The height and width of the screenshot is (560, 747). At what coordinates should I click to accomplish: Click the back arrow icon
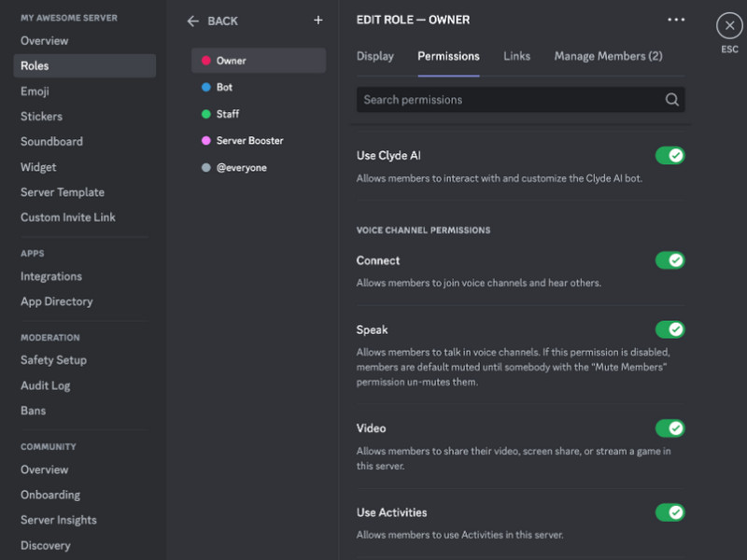[192, 21]
